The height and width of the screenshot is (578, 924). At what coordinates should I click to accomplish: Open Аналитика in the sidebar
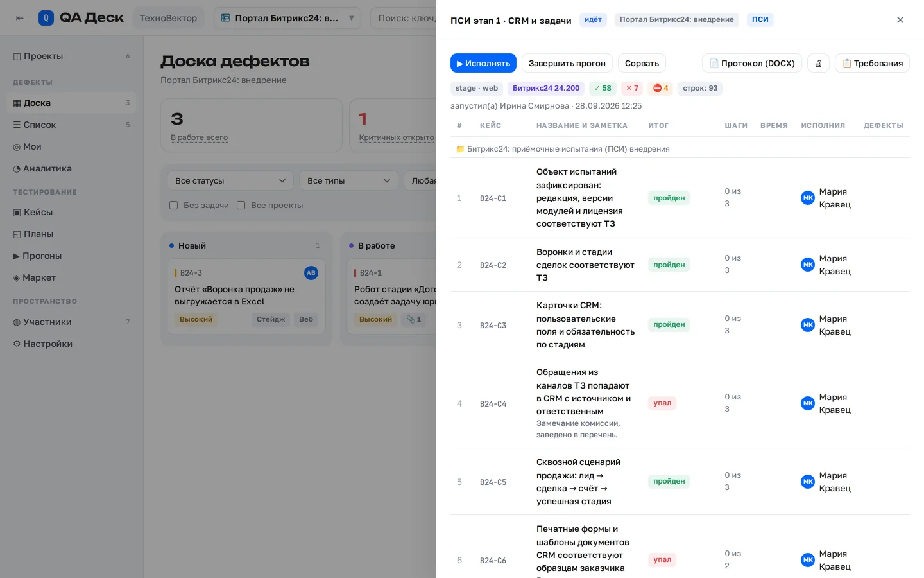point(71,168)
